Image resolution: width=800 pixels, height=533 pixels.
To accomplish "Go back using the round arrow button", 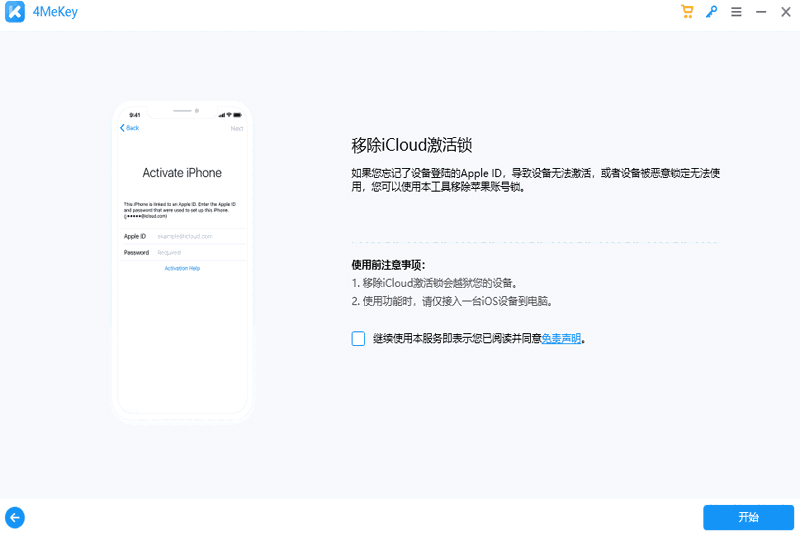I will (x=15, y=518).
